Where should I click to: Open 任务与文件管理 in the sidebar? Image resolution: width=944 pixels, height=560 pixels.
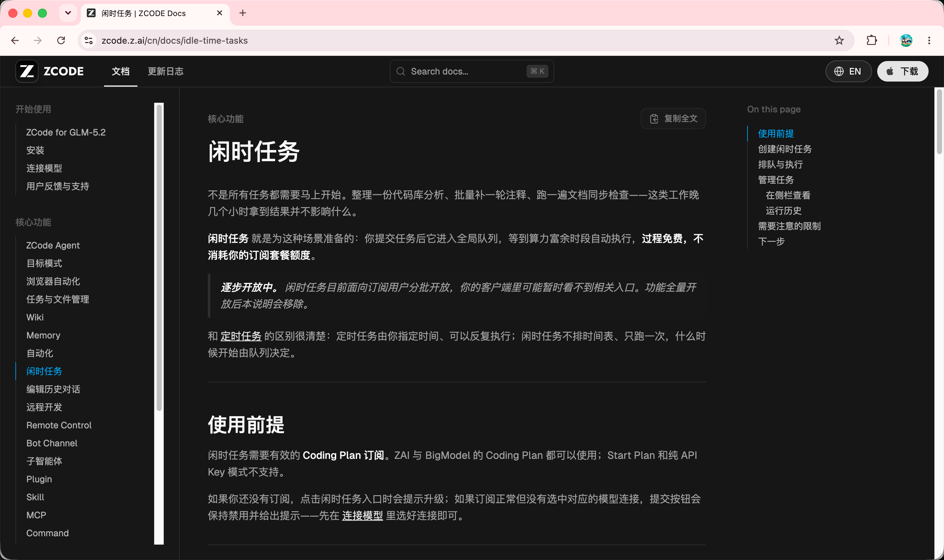click(58, 300)
